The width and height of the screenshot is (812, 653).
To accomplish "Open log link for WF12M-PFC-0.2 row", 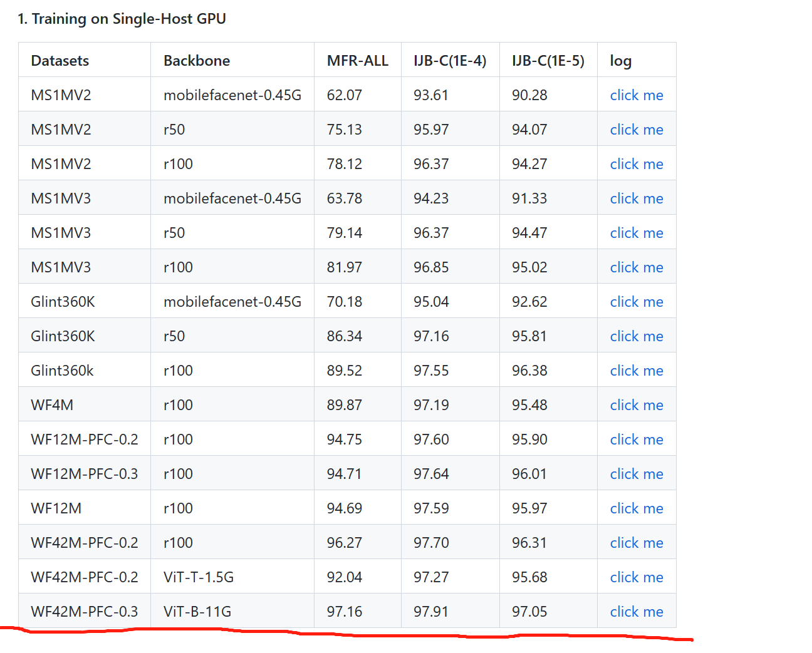I will coord(637,439).
